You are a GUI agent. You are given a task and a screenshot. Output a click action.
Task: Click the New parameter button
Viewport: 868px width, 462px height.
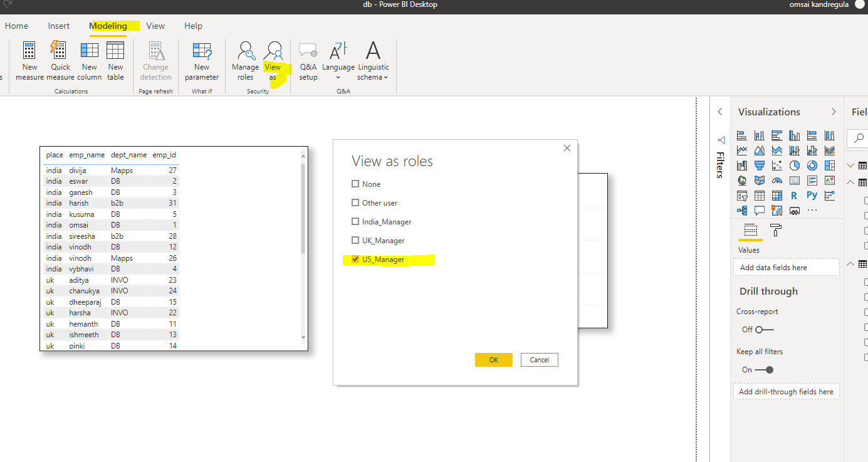(x=202, y=61)
